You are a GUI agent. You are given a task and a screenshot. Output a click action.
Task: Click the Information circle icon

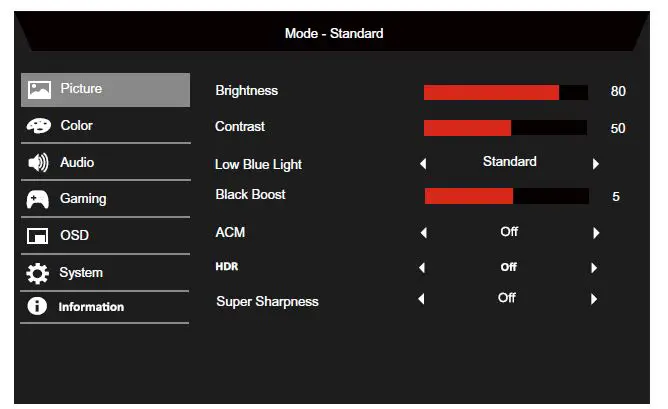point(39,307)
